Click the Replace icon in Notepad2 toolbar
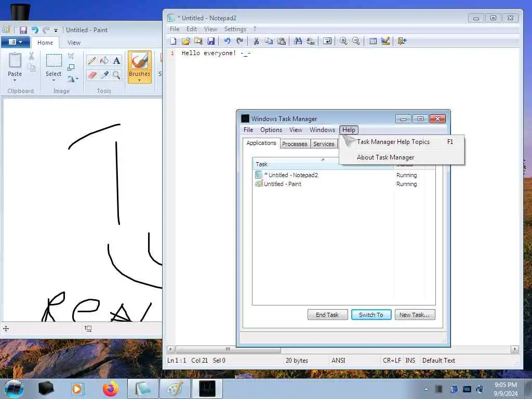Image resolution: width=532 pixels, height=399 pixels. (x=311, y=41)
